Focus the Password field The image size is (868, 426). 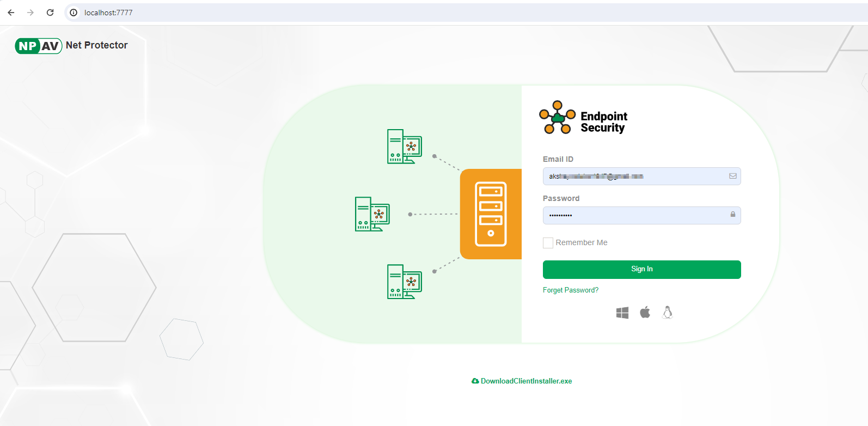(x=641, y=215)
